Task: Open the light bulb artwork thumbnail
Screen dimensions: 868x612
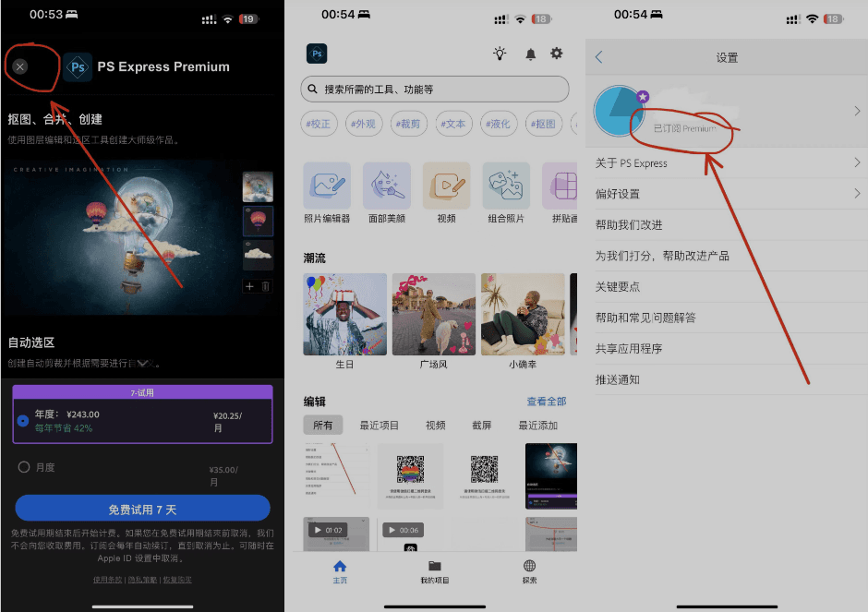Action: point(551,476)
